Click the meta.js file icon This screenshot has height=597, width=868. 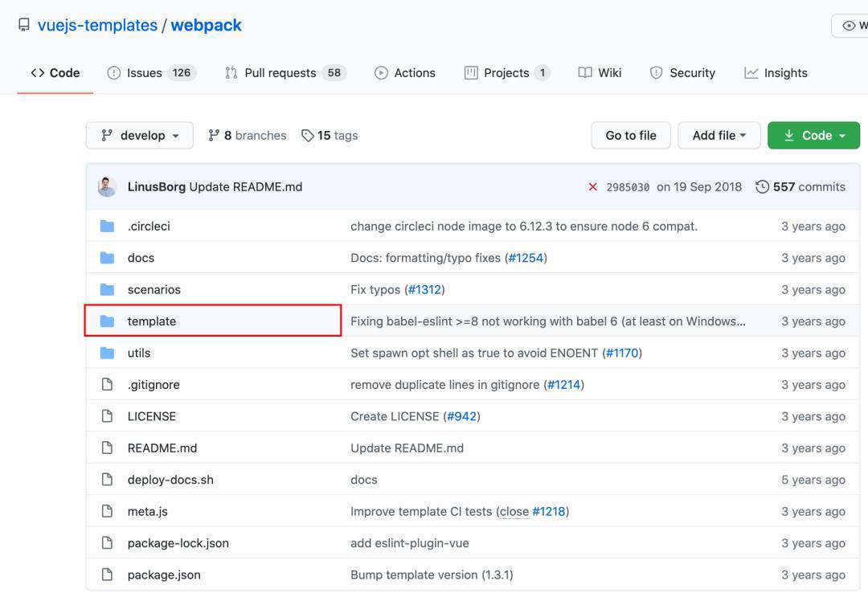[x=107, y=511]
